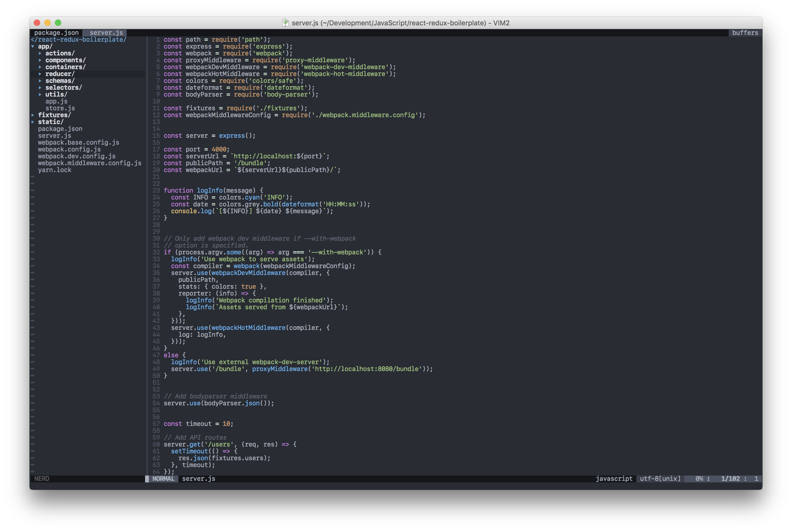This screenshot has height=532, width=792.
Task: Open store.js in the file tree
Action: 60,108
